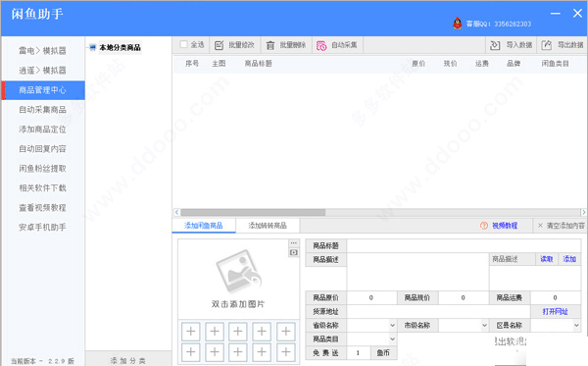This screenshot has width=588, height=366.
Task: Open 逍遥>模拟器 in sidebar
Action: (x=43, y=71)
